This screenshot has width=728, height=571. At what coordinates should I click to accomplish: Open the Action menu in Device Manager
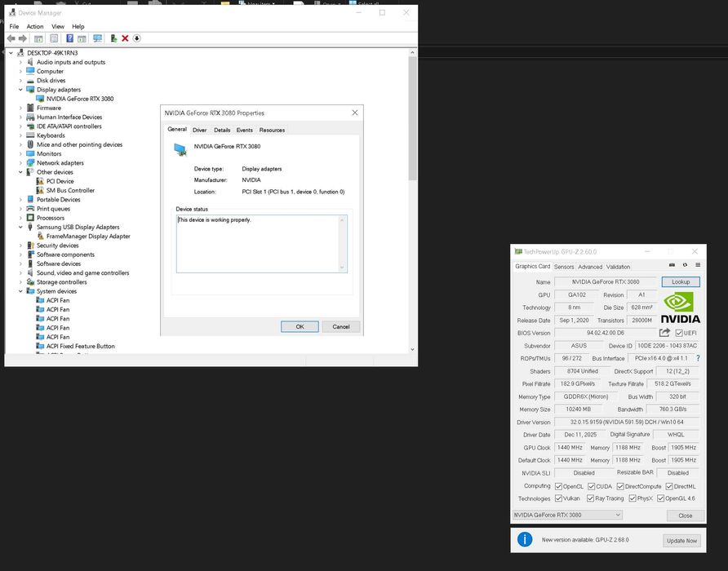[x=35, y=26]
